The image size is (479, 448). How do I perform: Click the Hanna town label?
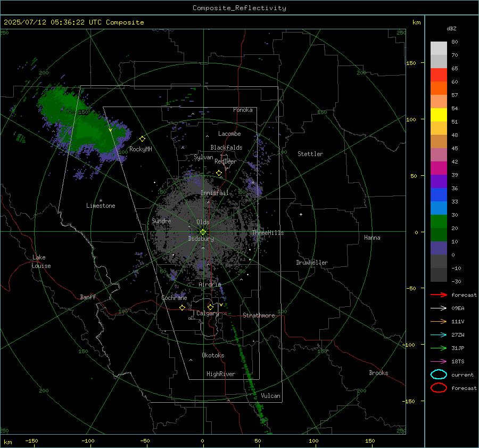(x=372, y=238)
